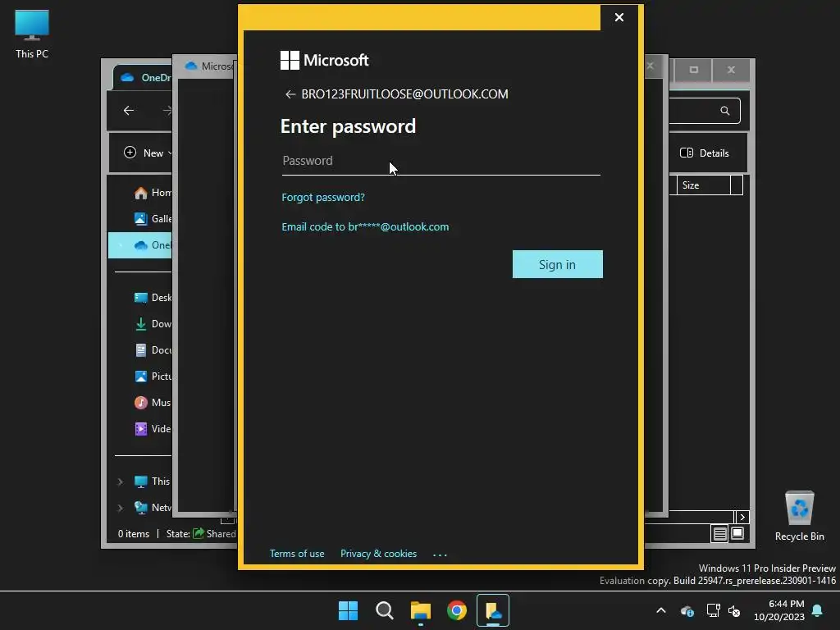Click Email code to br*****@outlook.com link
The image size is (840, 630).
point(365,226)
